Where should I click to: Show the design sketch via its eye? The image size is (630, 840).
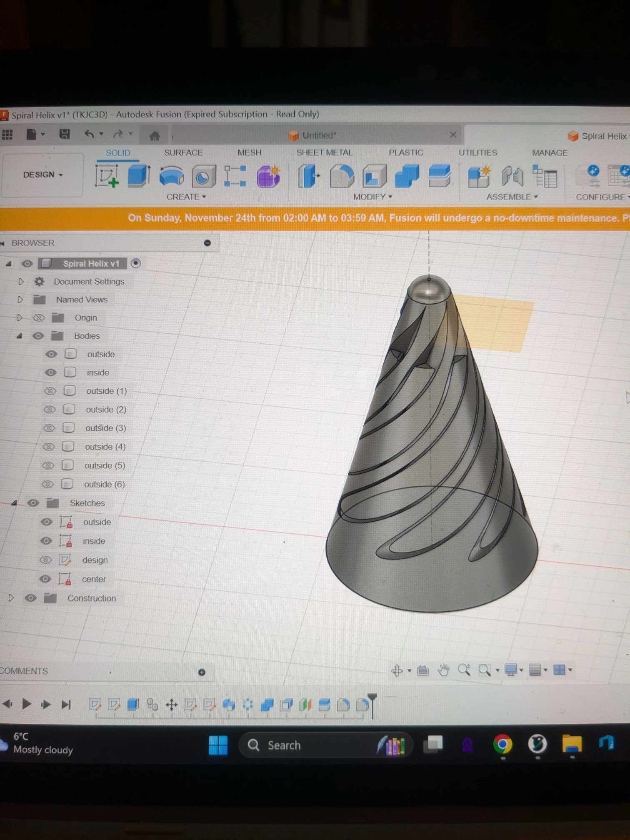pos(45,560)
